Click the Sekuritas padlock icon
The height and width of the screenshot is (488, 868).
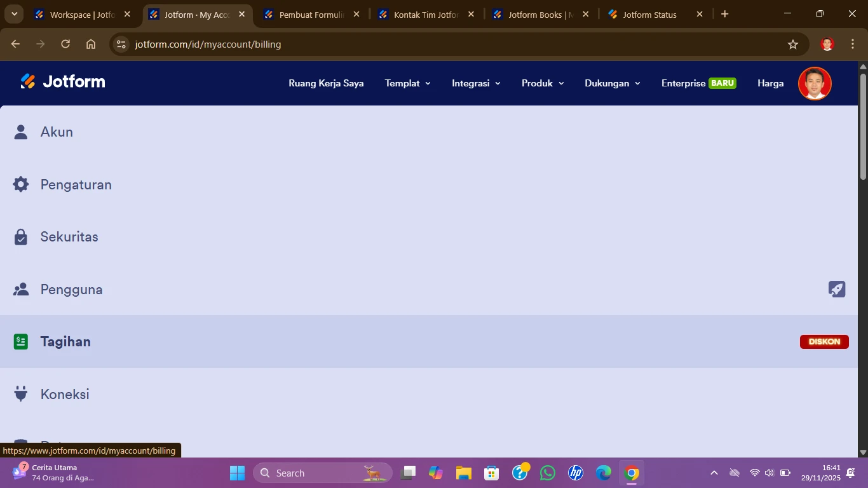(x=21, y=236)
